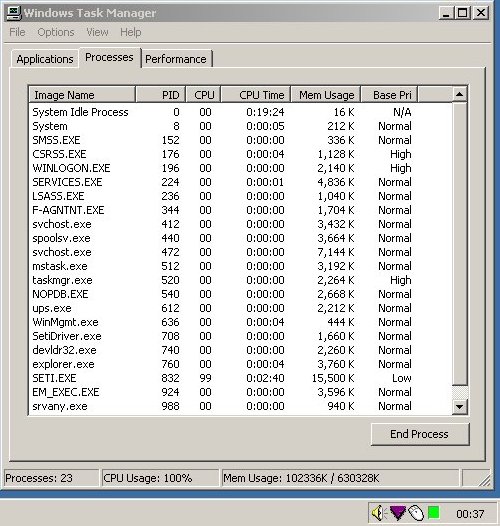Screen dimensions: 500x526
Task: Switch to the Applications tab
Action: pyautogui.click(x=45, y=59)
